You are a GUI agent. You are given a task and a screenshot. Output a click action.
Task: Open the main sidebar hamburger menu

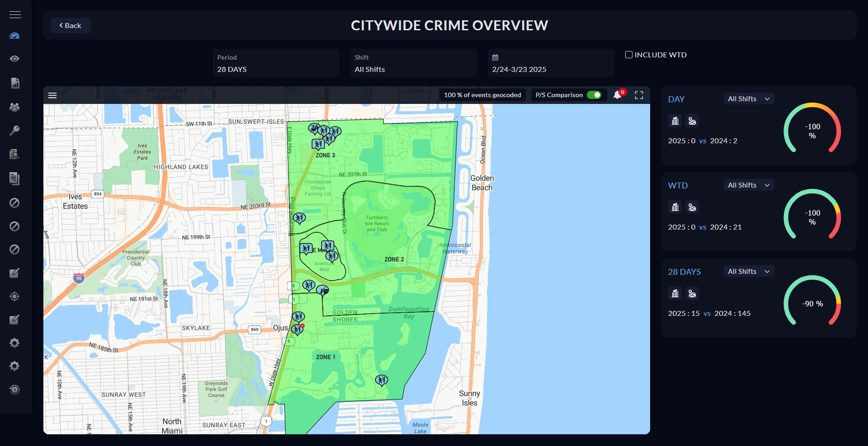(15, 15)
